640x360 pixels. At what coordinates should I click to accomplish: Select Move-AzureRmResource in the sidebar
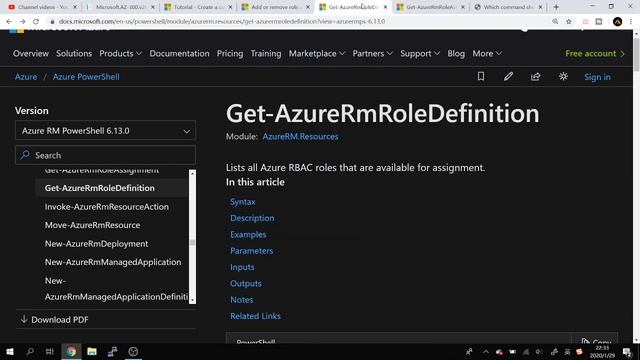(x=92, y=225)
